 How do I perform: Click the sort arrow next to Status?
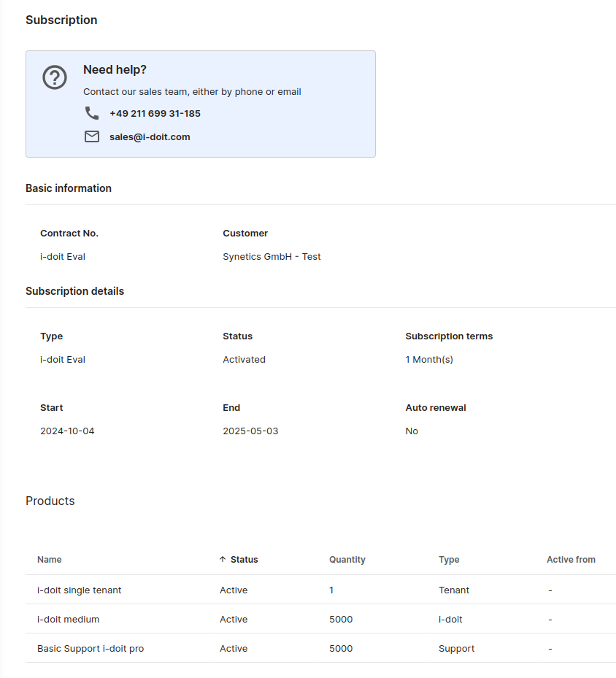[x=223, y=560]
